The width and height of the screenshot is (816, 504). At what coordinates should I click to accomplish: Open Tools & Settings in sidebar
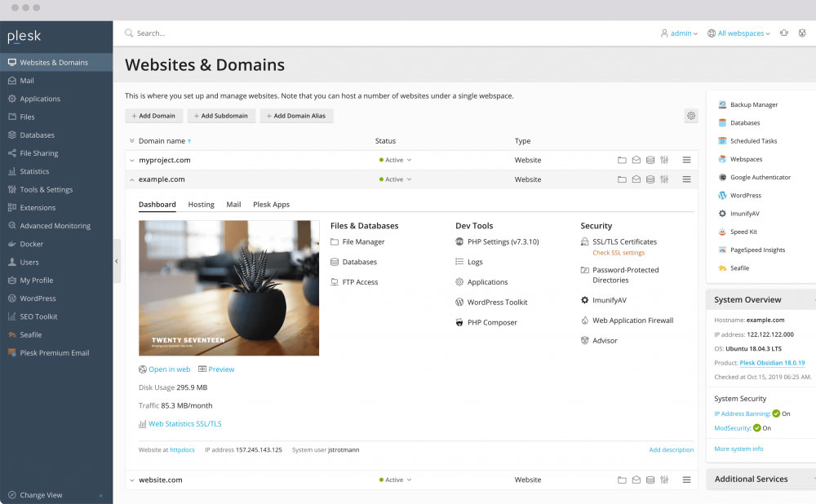56,190
